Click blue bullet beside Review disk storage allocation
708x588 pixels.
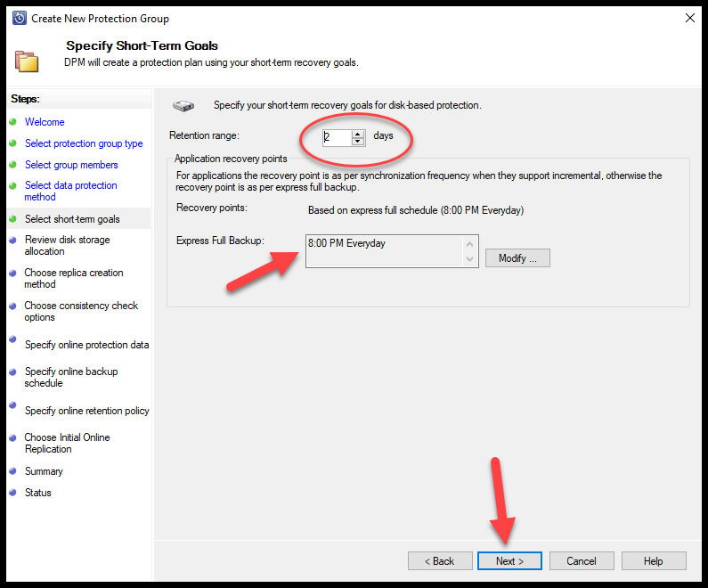pyautogui.click(x=13, y=240)
